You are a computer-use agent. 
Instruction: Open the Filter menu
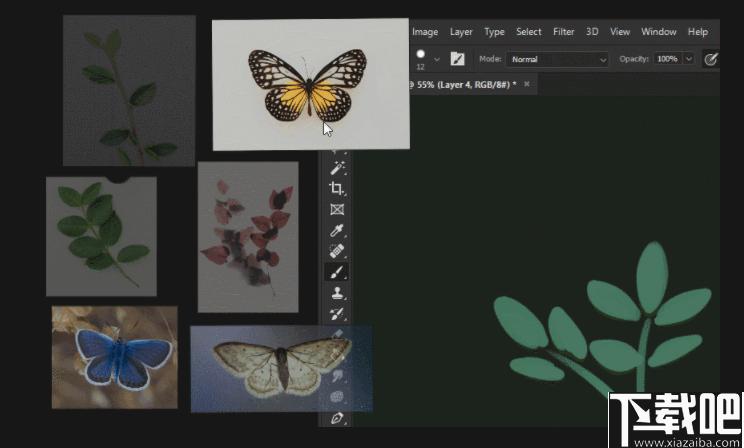[x=564, y=32]
